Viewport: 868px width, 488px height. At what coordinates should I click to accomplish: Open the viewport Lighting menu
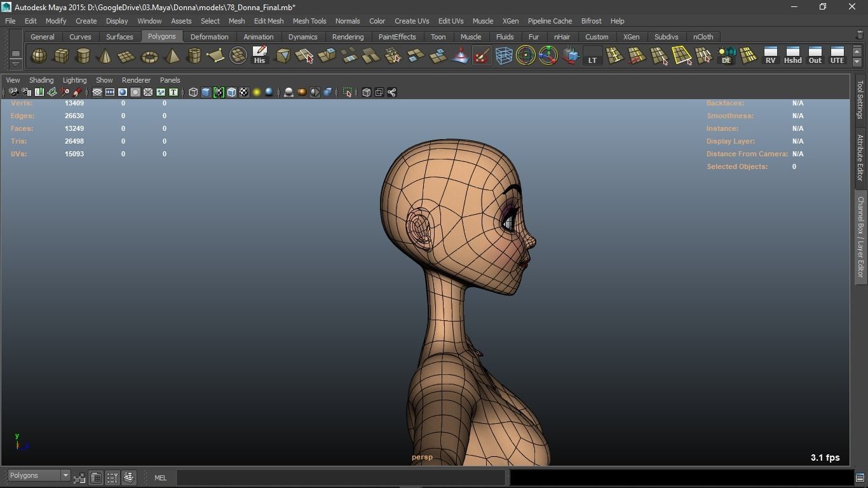pos(74,80)
